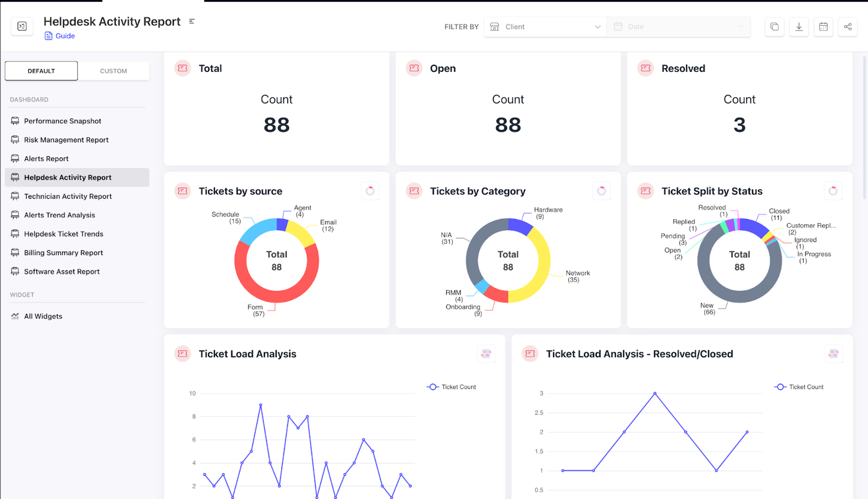This screenshot has width=868, height=499.
Task: Click the In Progress (1) label
Action: click(x=814, y=257)
